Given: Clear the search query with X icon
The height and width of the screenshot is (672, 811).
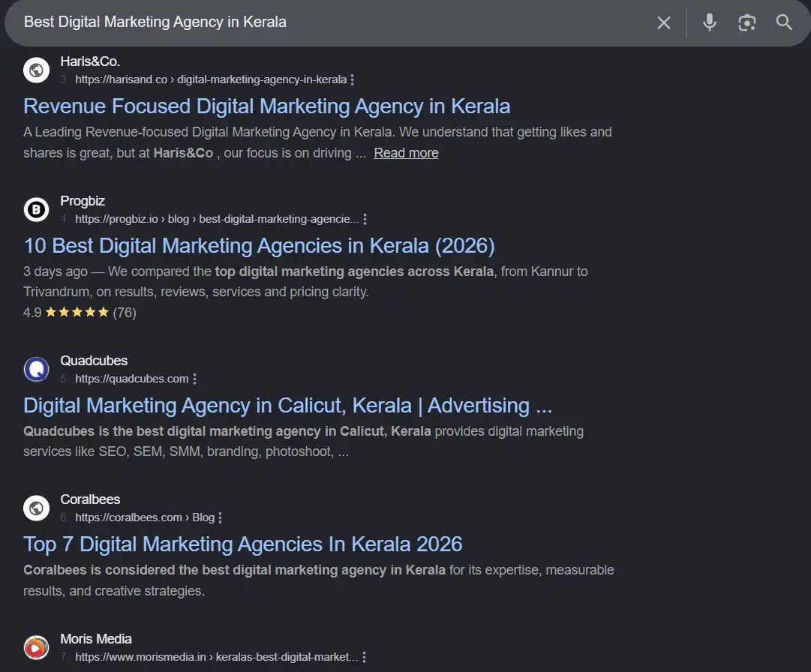Looking at the screenshot, I should coord(664,22).
